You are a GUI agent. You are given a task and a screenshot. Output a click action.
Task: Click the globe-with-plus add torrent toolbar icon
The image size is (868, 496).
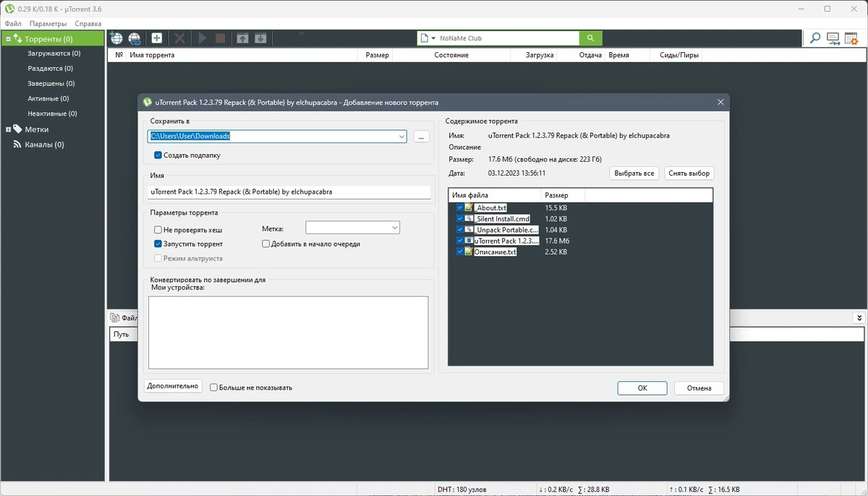(x=116, y=38)
